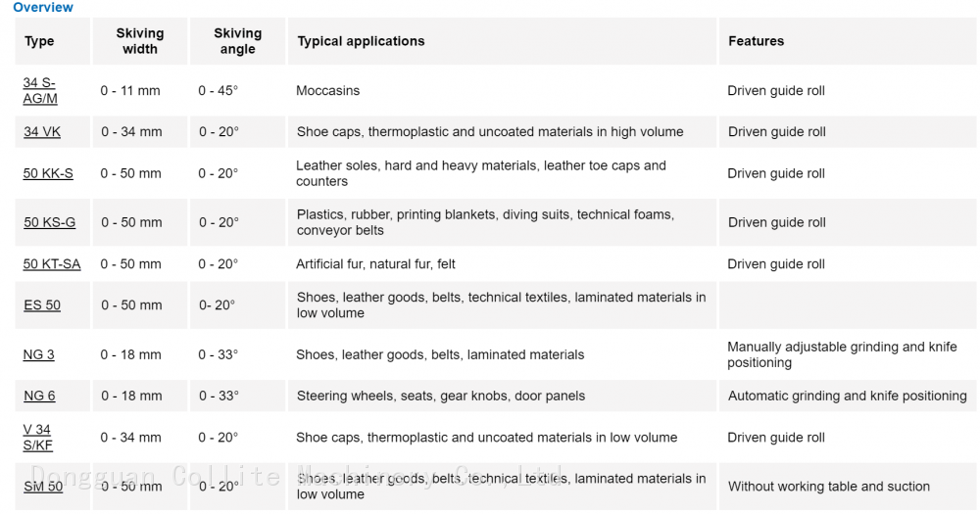Click Automatic grinding and knife positioning cell
980x514 pixels.
pos(848,396)
